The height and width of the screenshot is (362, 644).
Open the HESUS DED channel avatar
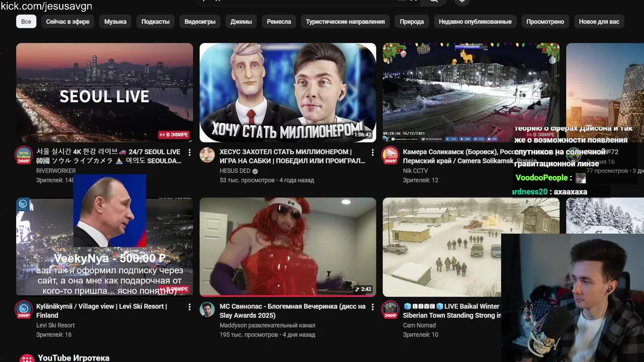(x=207, y=155)
